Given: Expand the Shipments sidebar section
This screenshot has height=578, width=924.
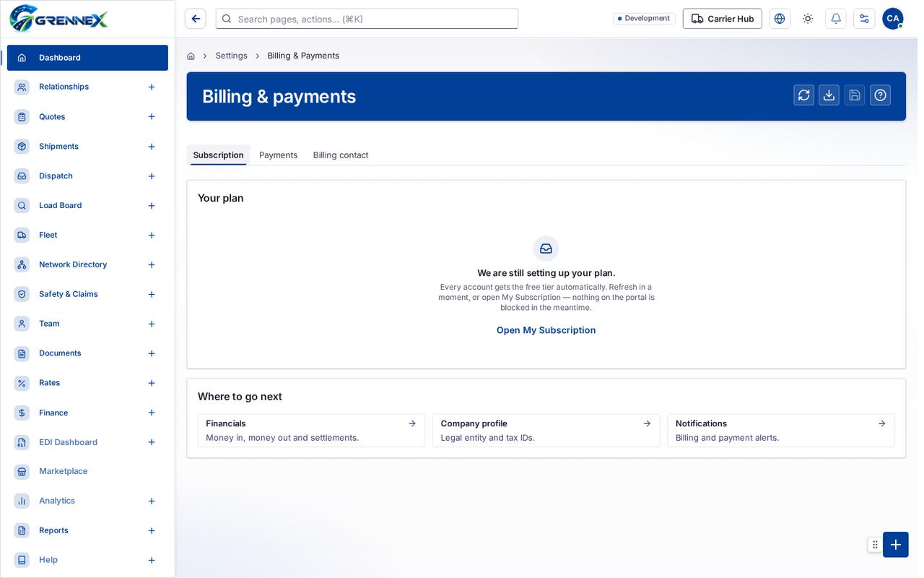Looking at the screenshot, I should click(152, 147).
